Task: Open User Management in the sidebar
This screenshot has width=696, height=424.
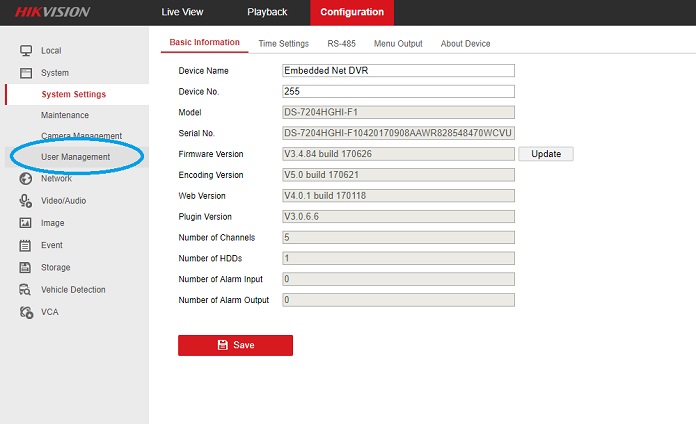Action: [75, 157]
